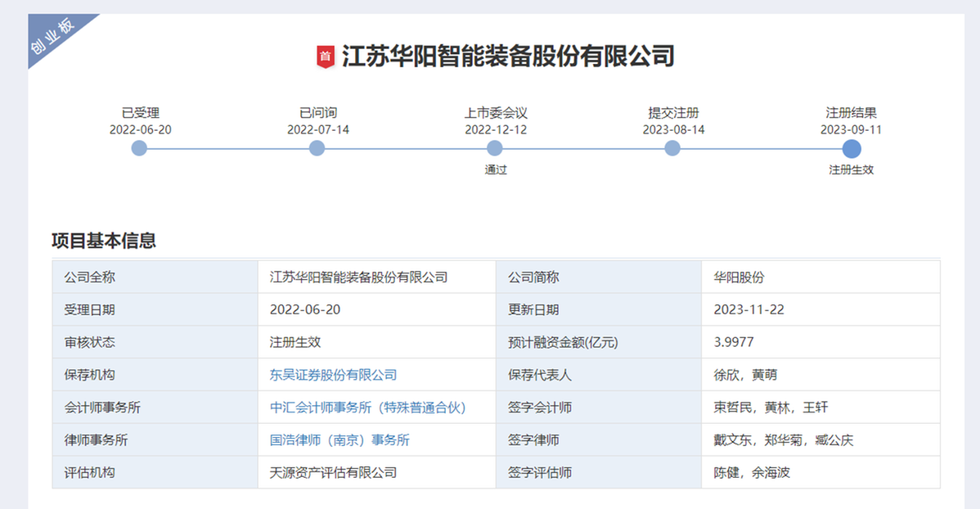Click the 保荐代表人 label cell
Image resolution: width=980 pixels, height=509 pixels.
click(x=599, y=375)
